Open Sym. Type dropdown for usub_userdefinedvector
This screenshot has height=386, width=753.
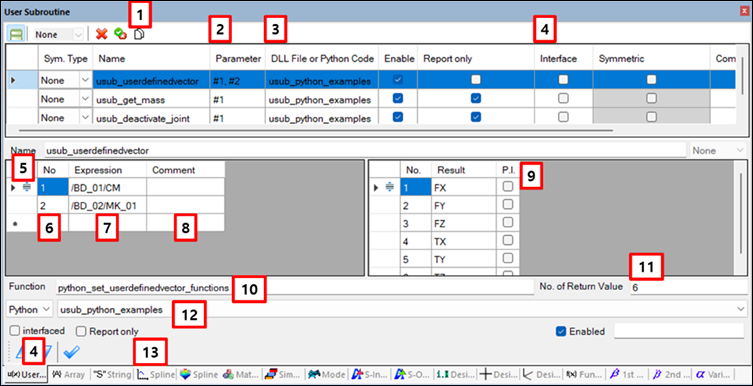[x=84, y=81]
